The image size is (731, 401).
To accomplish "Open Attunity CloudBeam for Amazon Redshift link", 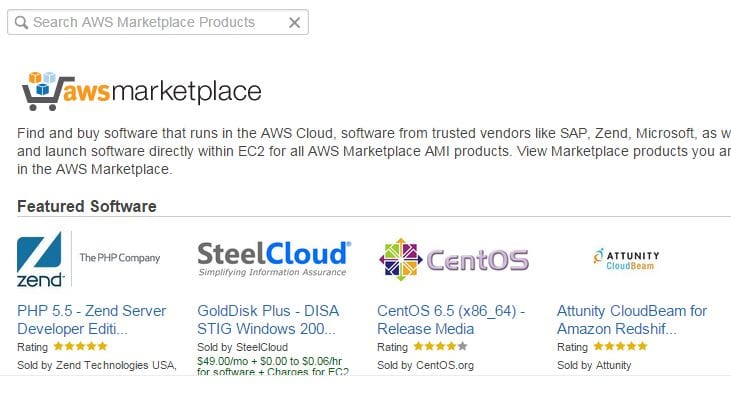I will pyautogui.click(x=632, y=319).
